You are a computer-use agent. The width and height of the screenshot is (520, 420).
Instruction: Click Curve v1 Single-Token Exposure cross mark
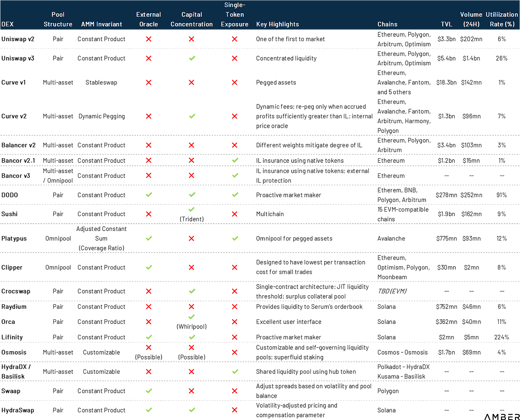click(x=235, y=82)
